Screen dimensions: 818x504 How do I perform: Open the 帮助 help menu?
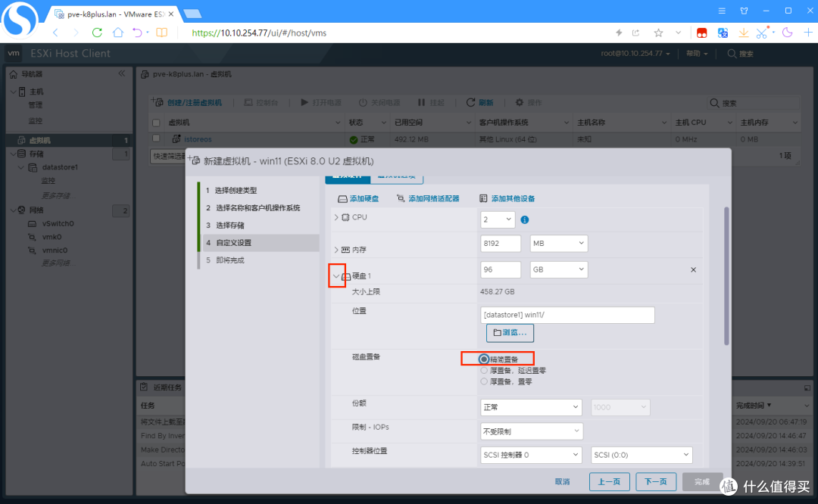coord(697,53)
